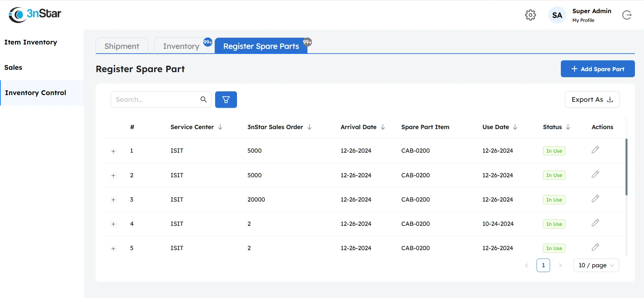Click the table's vertical scrollbar
Image resolution: width=644 pixels, height=298 pixels.
click(626, 167)
